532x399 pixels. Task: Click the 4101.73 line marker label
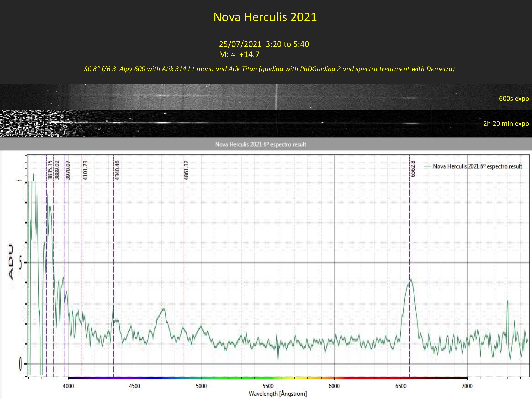click(x=85, y=170)
